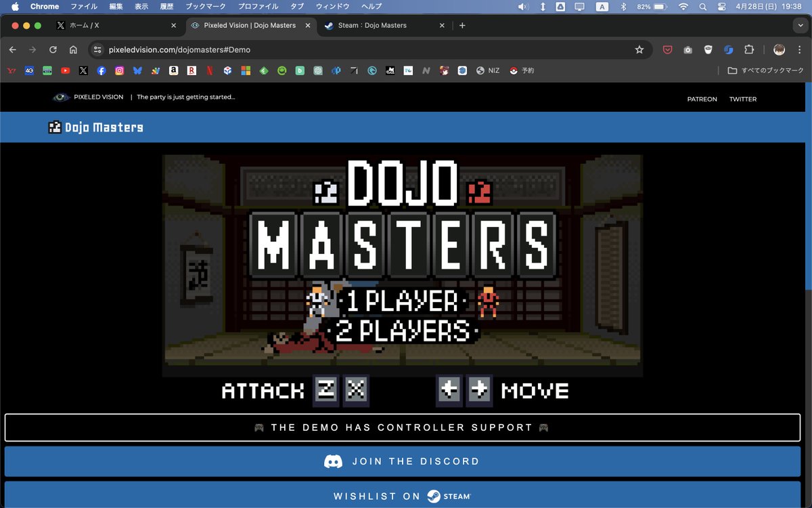Image resolution: width=812 pixels, height=508 pixels.
Task: Click the Pixeled Vision eye logo
Action: coord(61,97)
